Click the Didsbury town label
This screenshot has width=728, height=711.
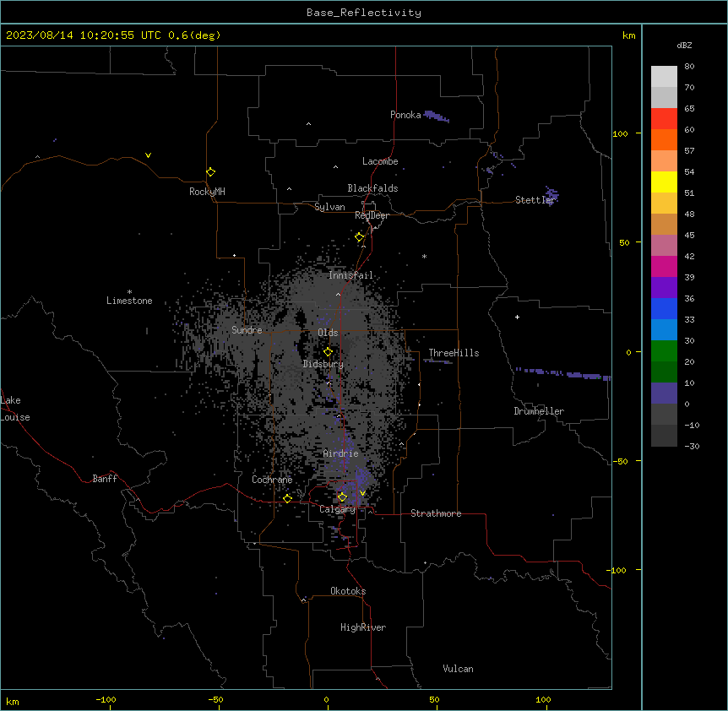pyautogui.click(x=323, y=364)
